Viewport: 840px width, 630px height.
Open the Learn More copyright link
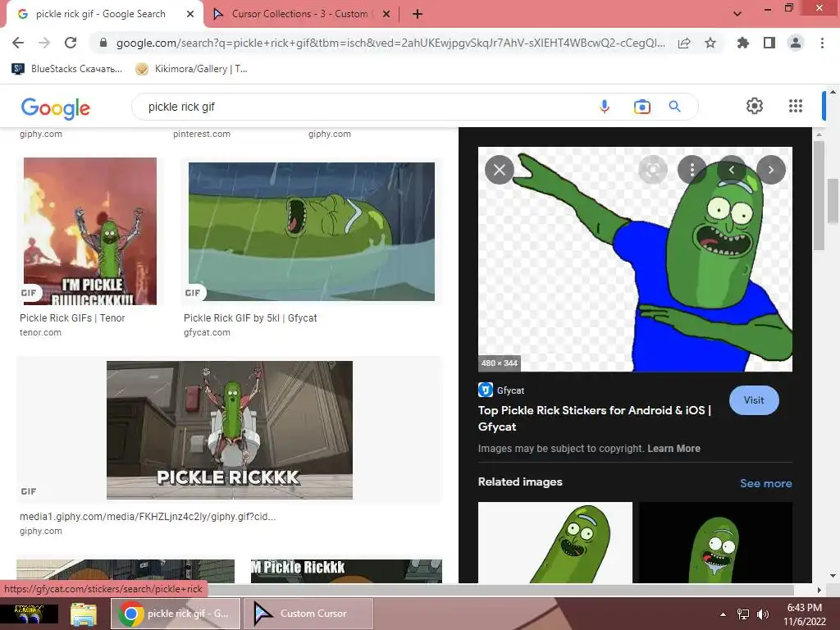(x=674, y=449)
